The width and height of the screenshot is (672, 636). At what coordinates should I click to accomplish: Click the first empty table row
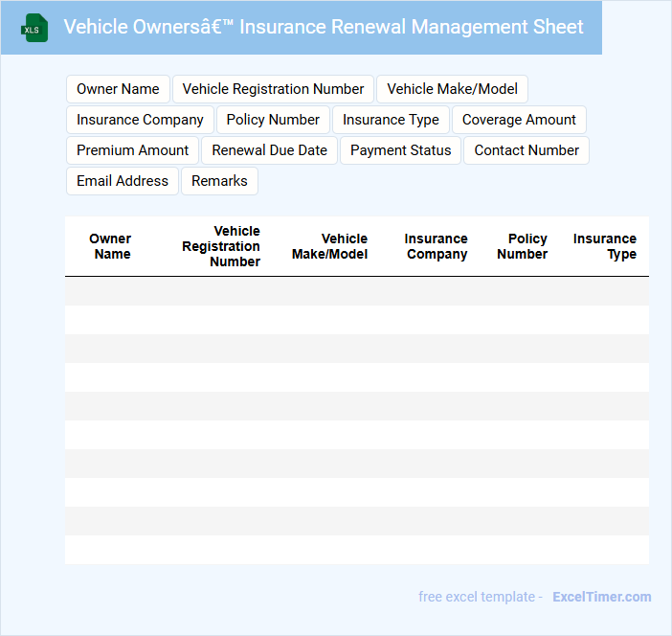[x=356, y=291]
